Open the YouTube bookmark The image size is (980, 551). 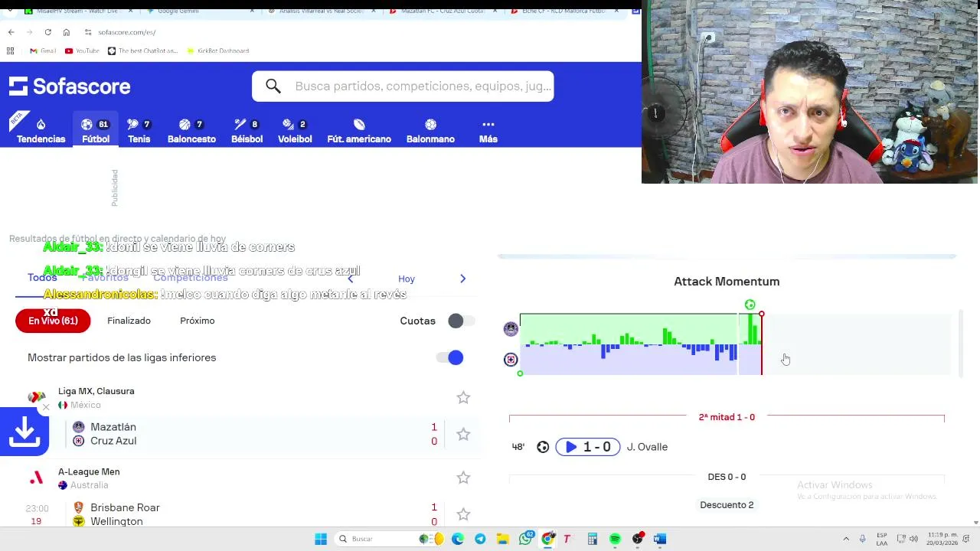coord(82,51)
